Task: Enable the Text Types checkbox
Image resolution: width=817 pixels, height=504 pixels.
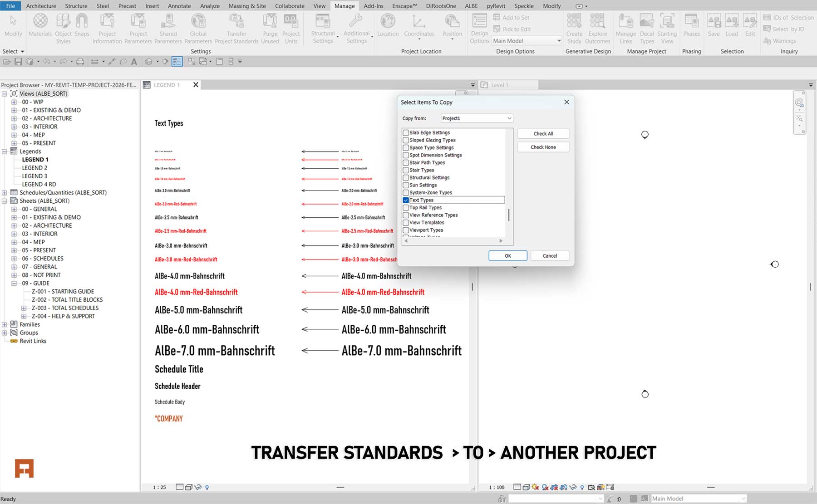Action: (x=406, y=200)
